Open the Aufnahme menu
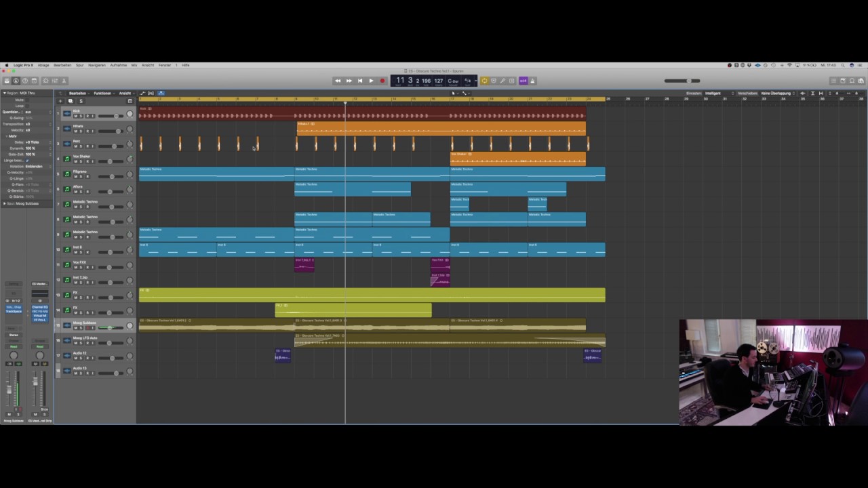The width and height of the screenshot is (868, 488). (119, 65)
